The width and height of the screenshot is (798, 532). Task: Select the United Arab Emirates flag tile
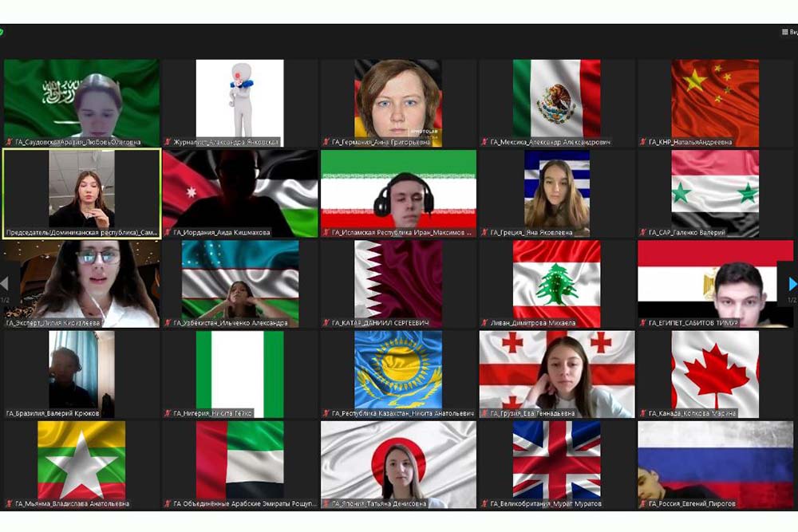click(x=239, y=465)
